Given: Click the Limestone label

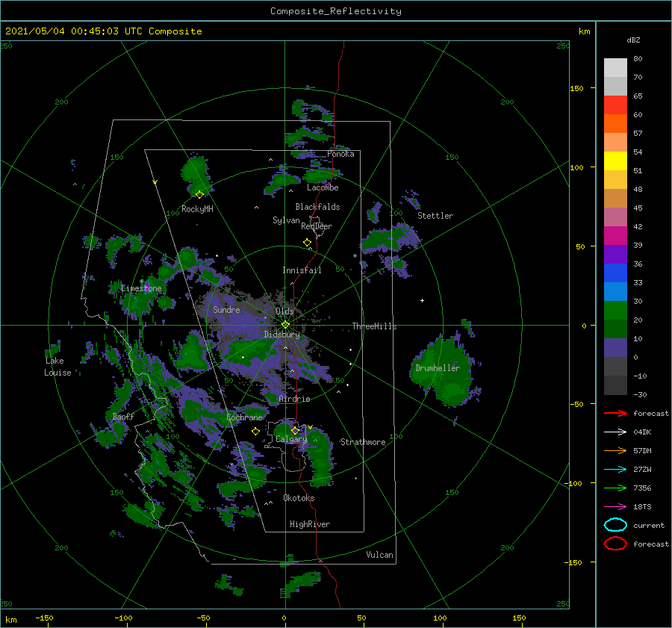Looking at the screenshot, I should click(141, 288).
